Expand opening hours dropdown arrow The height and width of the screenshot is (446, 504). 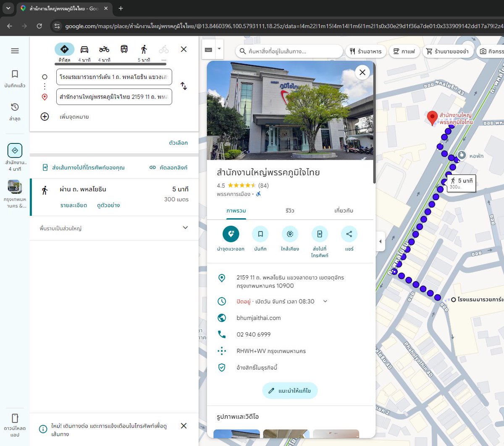(325, 301)
